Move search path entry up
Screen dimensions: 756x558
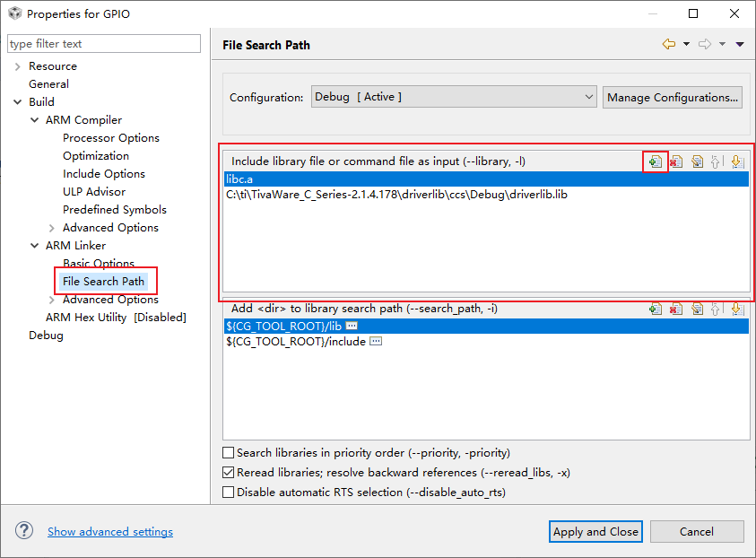pyautogui.click(x=717, y=309)
